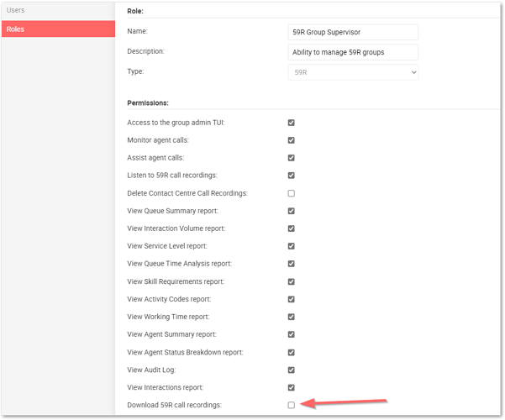Uncheck Access to the group admin TUI

point(292,123)
